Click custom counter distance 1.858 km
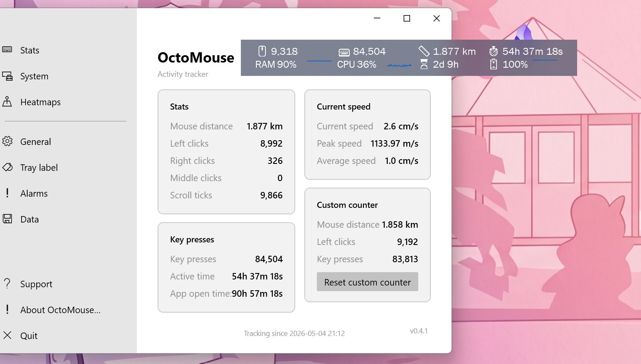641x364 pixels. [x=400, y=225]
